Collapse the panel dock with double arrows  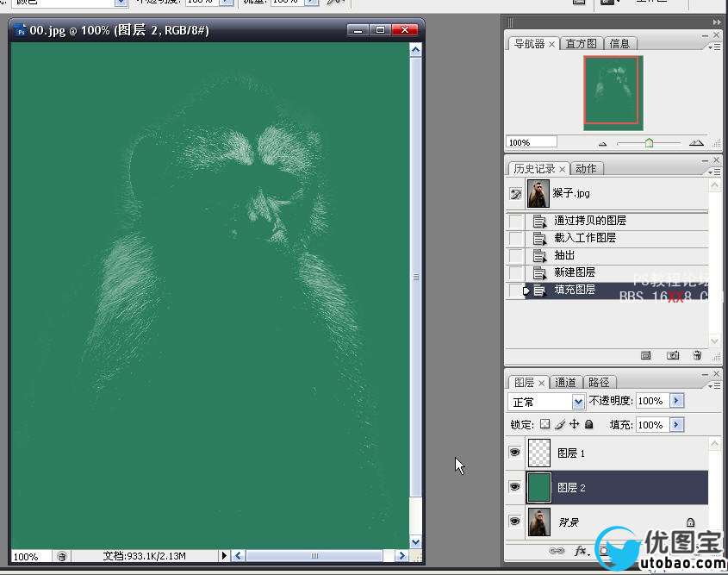point(717,22)
